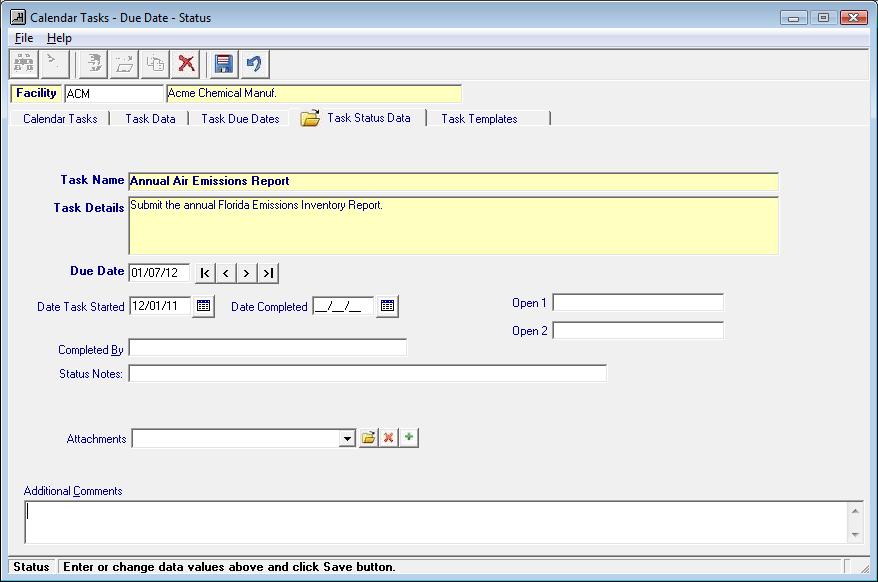Jump to first due date record
Screen dimensions: 878x582
click(x=205, y=273)
